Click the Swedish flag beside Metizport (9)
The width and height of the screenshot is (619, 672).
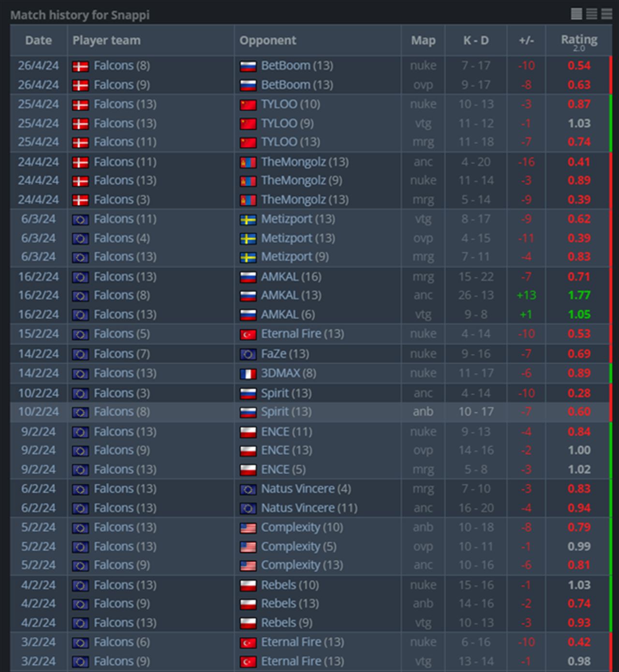point(248,258)
